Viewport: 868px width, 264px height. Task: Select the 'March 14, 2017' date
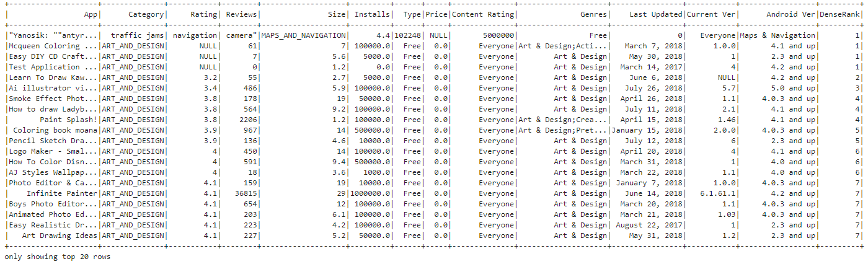click(x=650, y=67)
